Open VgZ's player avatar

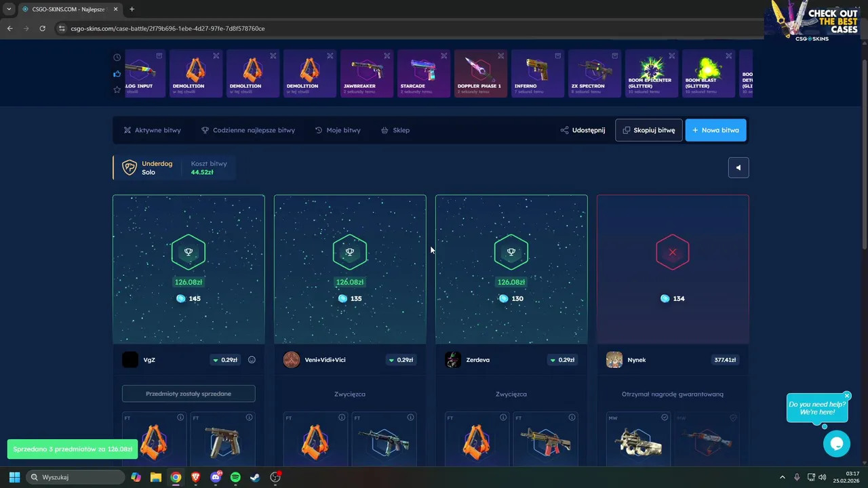130,360
